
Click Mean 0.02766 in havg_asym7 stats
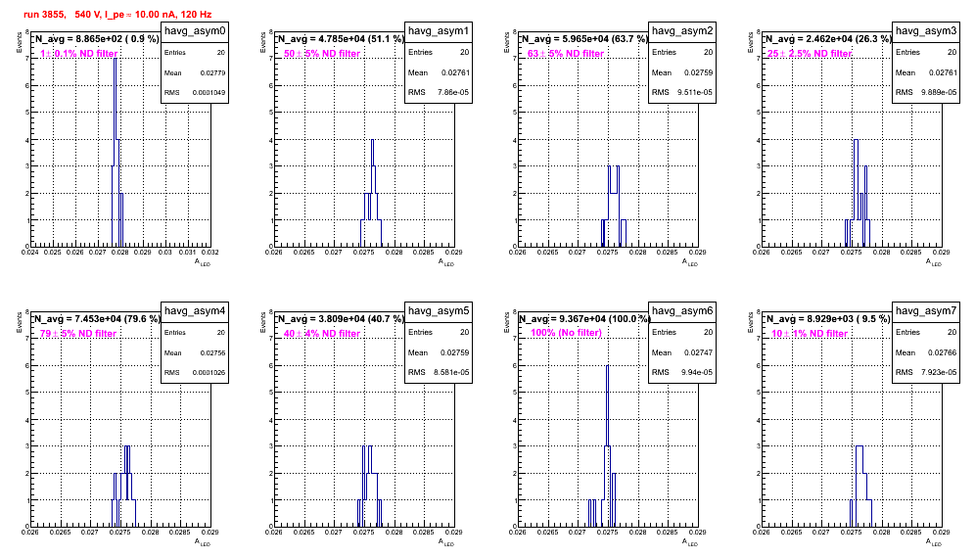coord(926,352)
